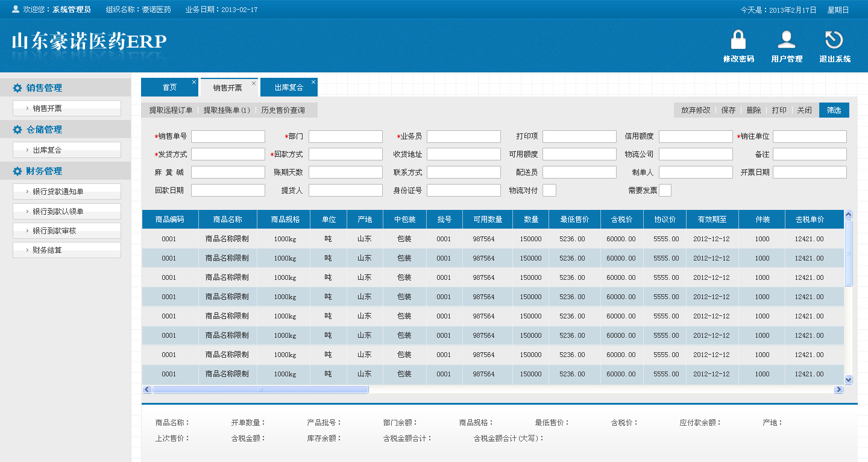Click the 修改密码 lock icon
868x462 pixels.
pos(738,40)
